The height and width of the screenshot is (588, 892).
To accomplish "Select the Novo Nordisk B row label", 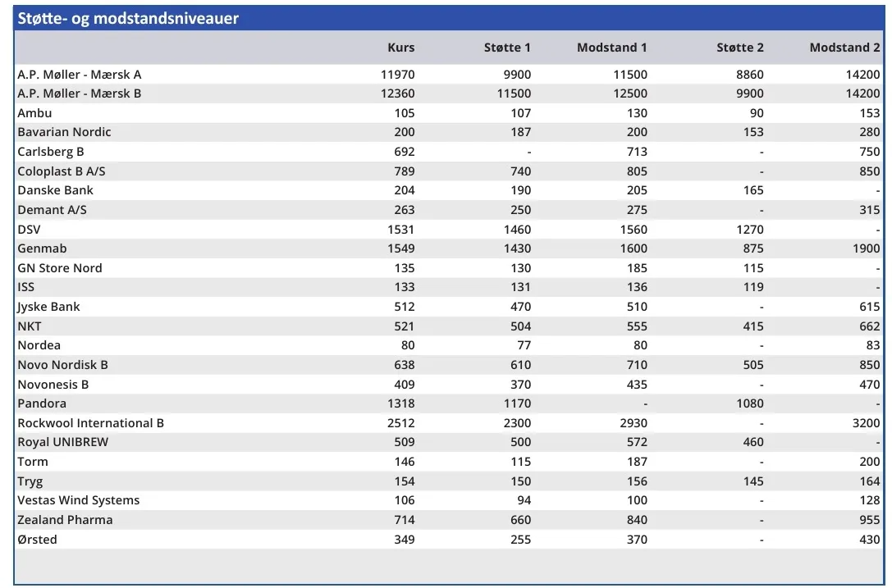I will point(62,365).
